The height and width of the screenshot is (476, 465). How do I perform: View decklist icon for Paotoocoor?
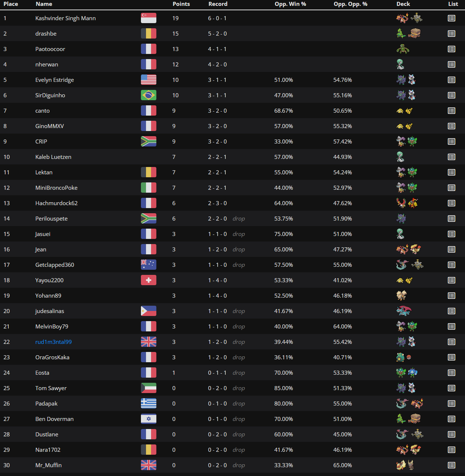tap(451, 49)
